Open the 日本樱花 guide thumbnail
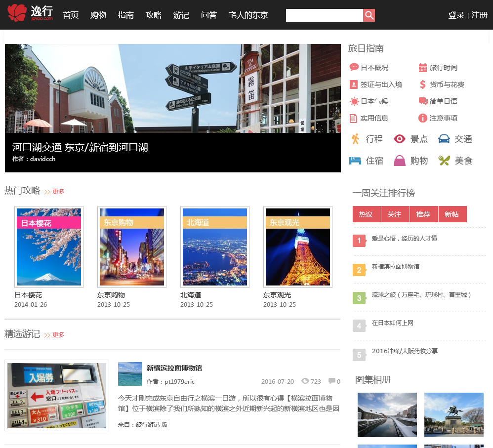 [49, 246]
